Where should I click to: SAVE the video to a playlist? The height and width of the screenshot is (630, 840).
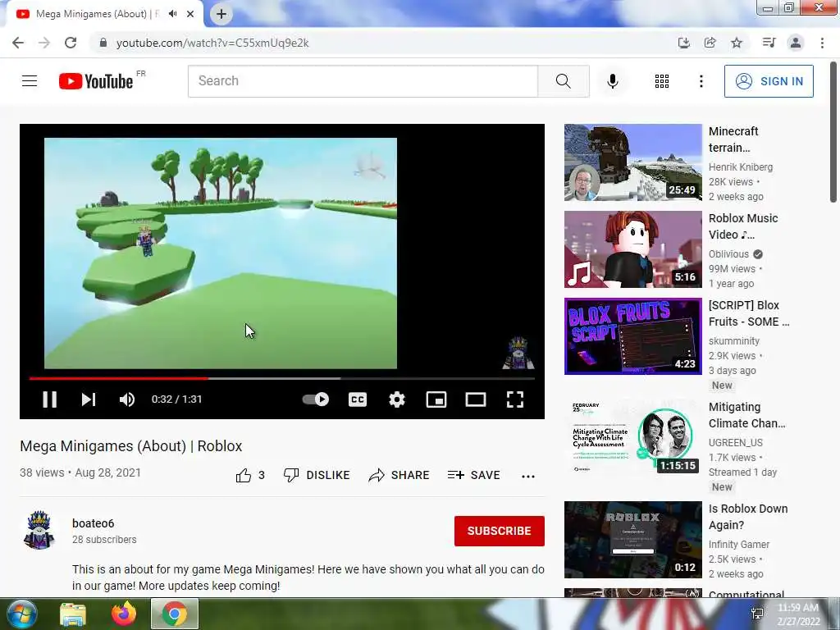point(473,475)
